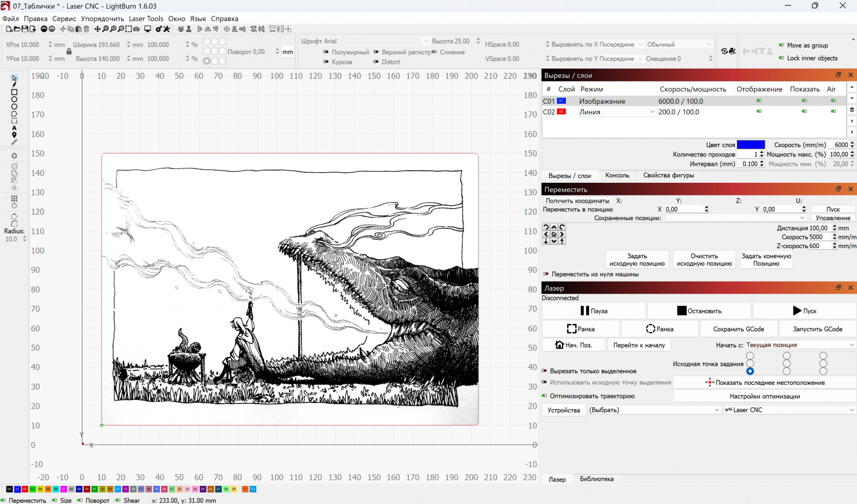The image size is (857, 504).
Task: Toggle Air assist for layer C01
Action: point(833,101)
